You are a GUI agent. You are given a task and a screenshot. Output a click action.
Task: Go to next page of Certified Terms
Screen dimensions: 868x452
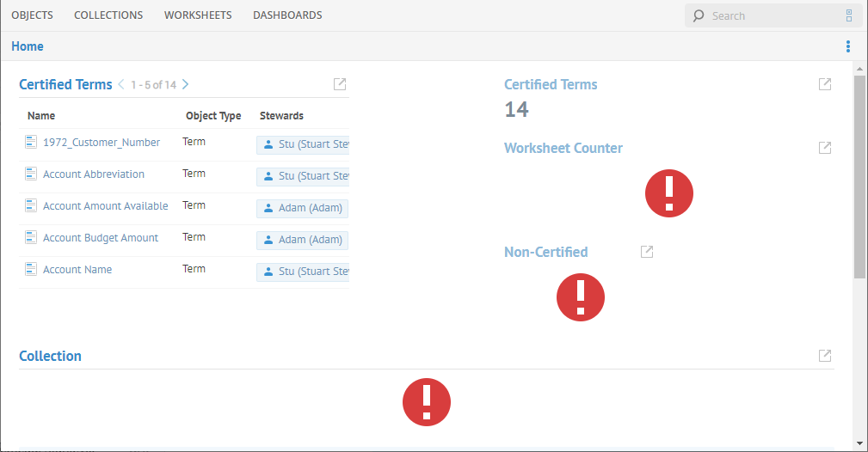click(186, 84)
